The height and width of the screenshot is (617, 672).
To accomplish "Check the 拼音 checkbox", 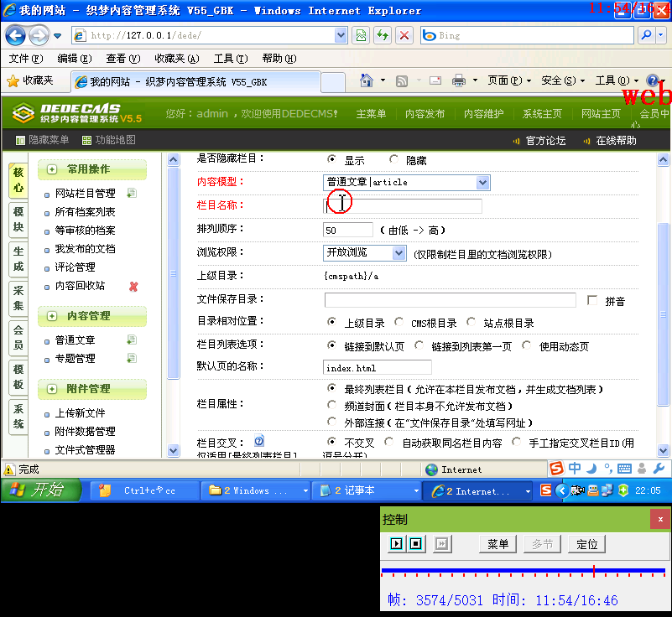I will 591,300.
